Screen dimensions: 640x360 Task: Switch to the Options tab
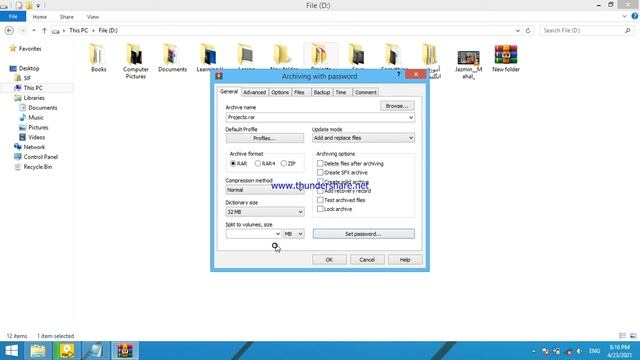[x=280, y=93]
